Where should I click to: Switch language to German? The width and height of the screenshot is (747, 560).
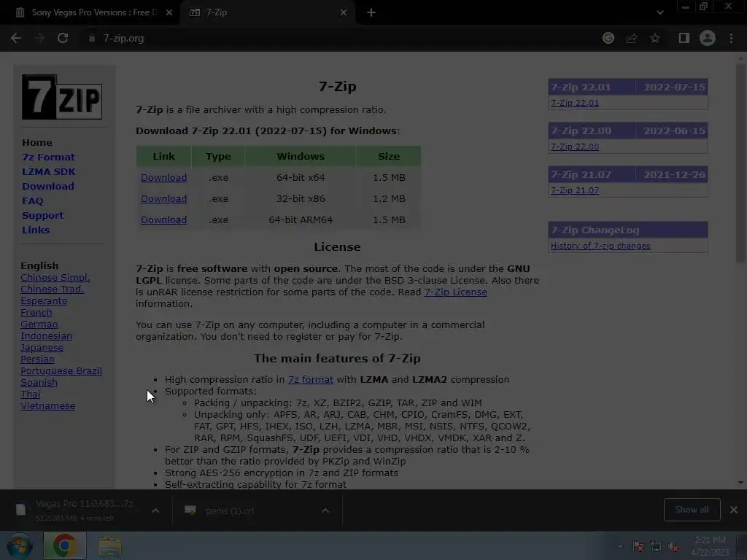click(39, 324)
